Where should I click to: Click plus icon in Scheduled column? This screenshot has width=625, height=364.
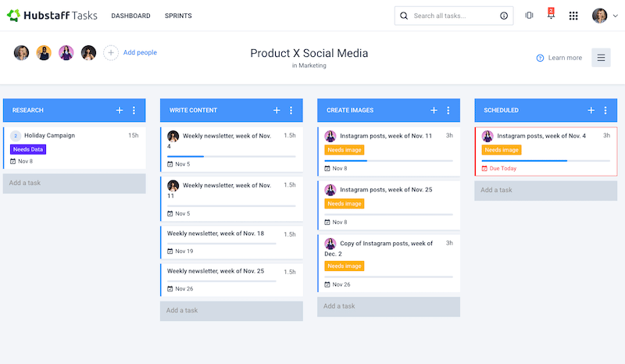pos(591,110)
